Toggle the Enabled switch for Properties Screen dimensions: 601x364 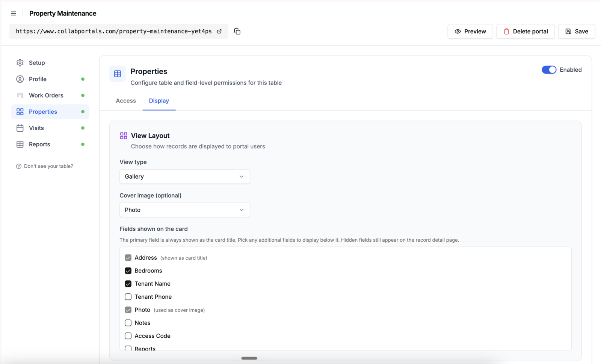(549, 70)
